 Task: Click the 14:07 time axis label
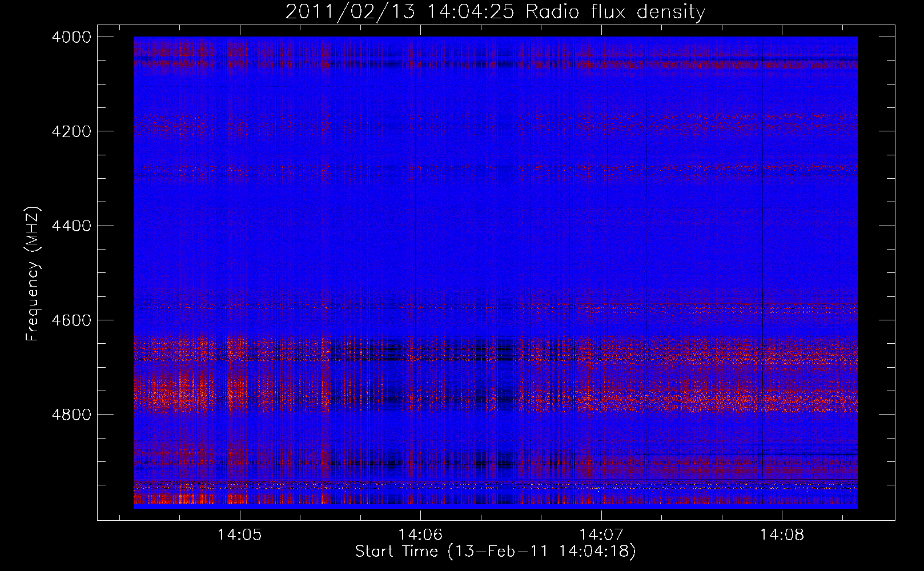click(x=601, y=535)
